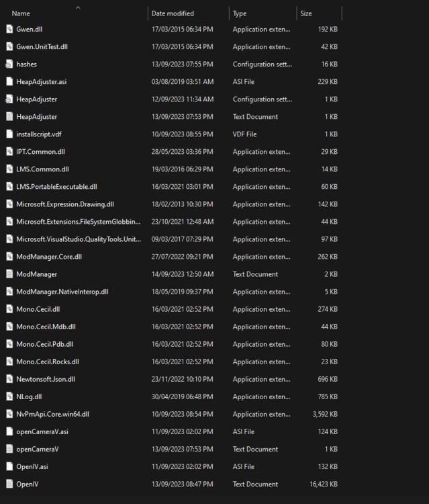Click the 23/10/2021 12:48 AM date cell
The width and height of the screenshot is (429, 504).
click(x=183, y=222)
